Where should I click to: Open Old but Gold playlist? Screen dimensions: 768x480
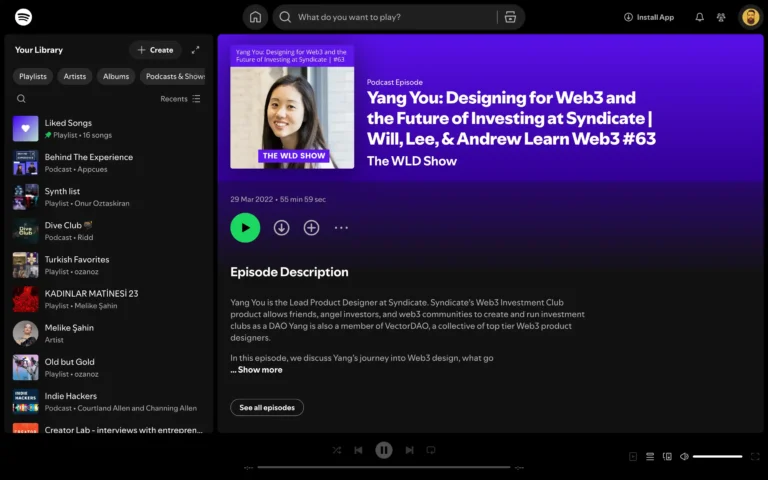[108, 368]
